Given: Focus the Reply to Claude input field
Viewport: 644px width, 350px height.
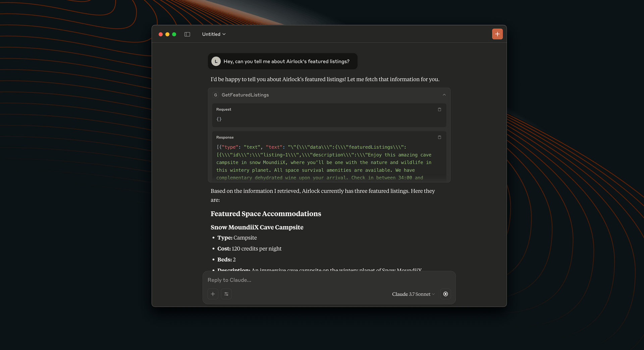Looking at the screenshot, I should coord(302,280).
